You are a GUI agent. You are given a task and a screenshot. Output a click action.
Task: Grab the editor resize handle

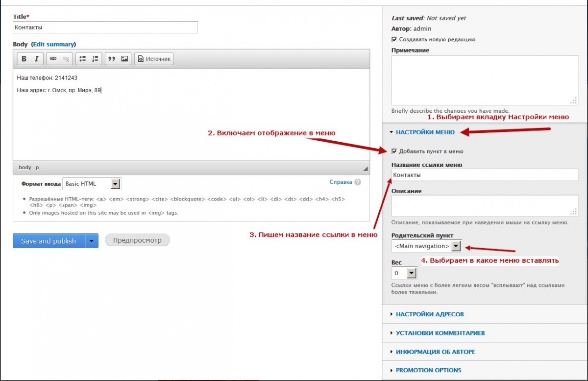coord(366,169)
